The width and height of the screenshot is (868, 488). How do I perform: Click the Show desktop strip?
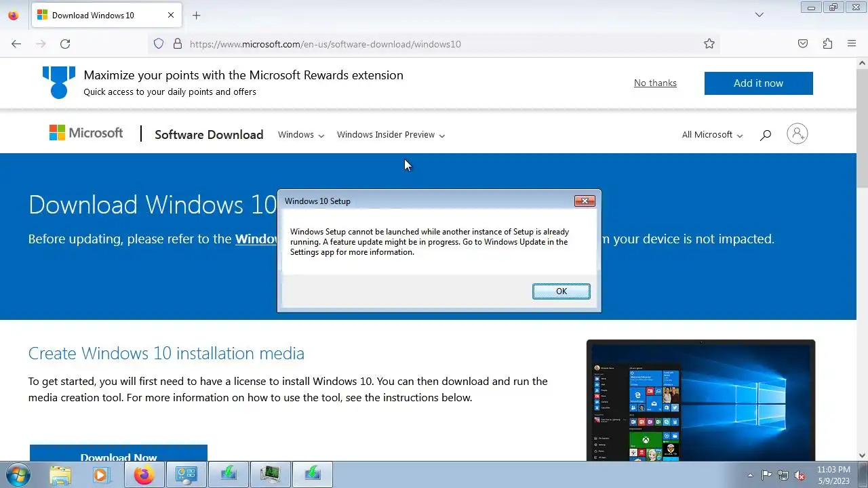[x=863, y=474]
